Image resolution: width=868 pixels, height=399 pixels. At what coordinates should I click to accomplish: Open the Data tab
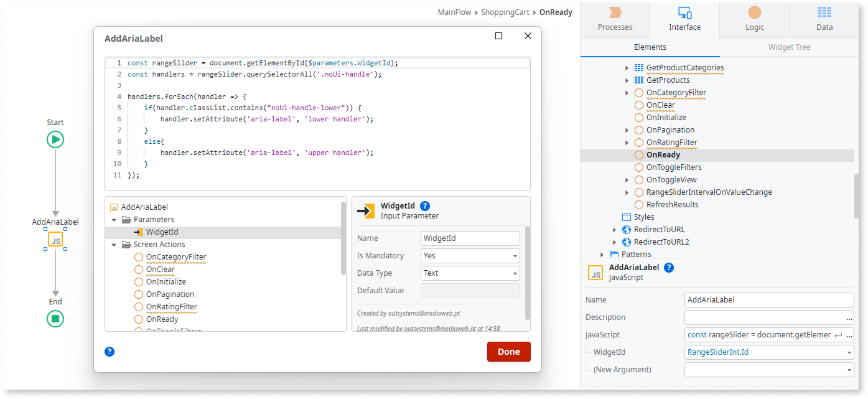pyautogui.click(x=824, y=19)
